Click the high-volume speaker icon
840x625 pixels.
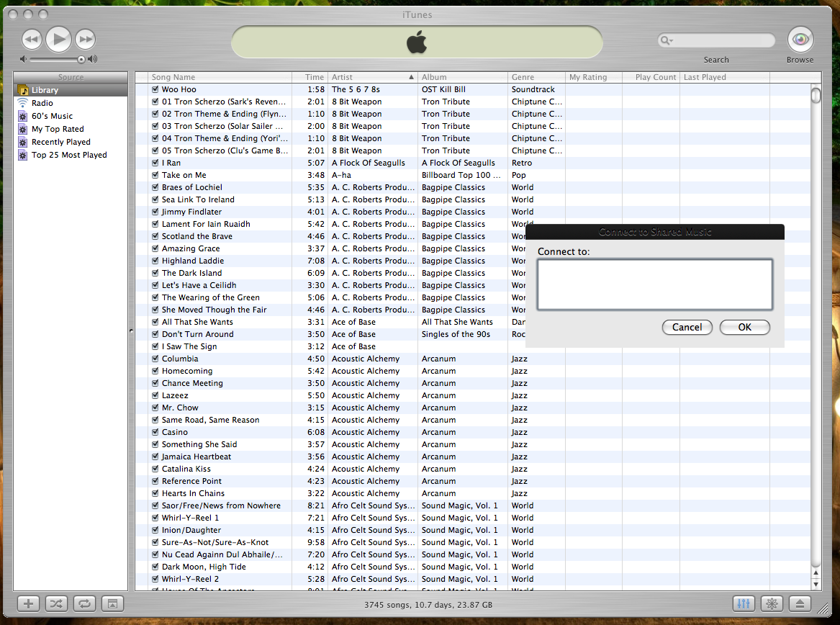click(93, 59)
